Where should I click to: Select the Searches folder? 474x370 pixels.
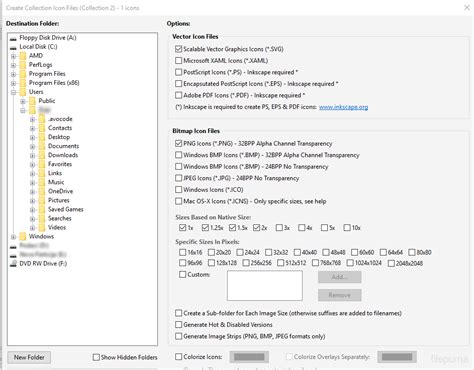coord(60,218)
